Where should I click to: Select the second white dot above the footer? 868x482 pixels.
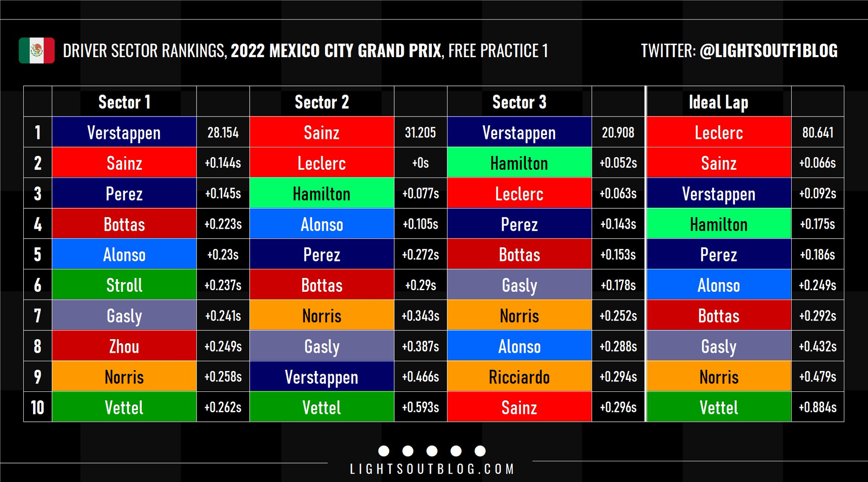408,451
